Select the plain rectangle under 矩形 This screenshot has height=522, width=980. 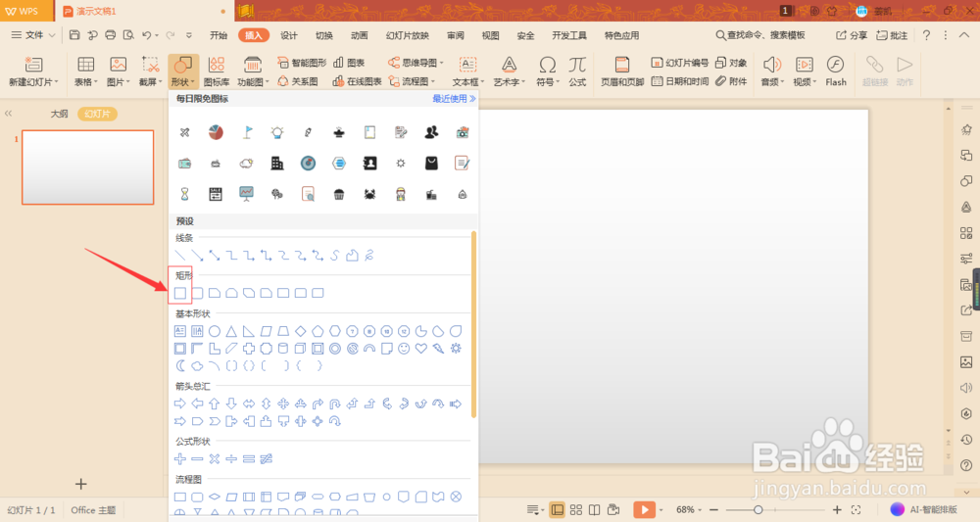click(180, 293)
